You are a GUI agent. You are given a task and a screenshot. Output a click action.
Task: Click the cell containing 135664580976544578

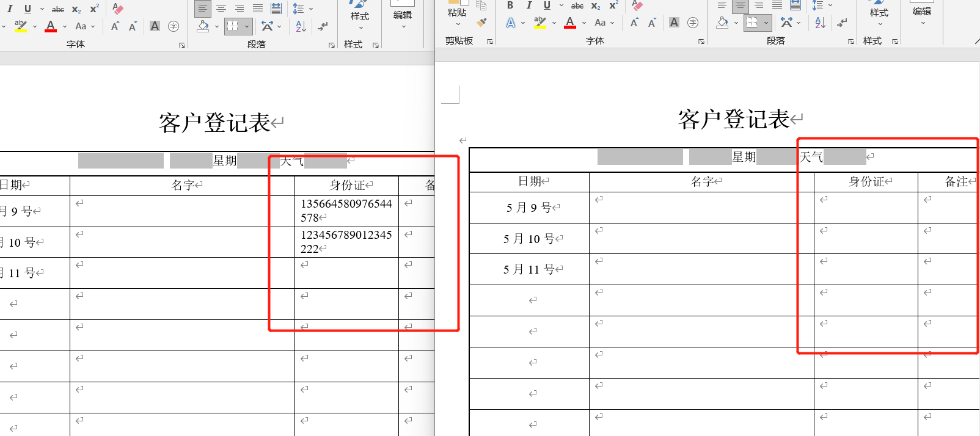pyautogui.click(x=346, y=211)
